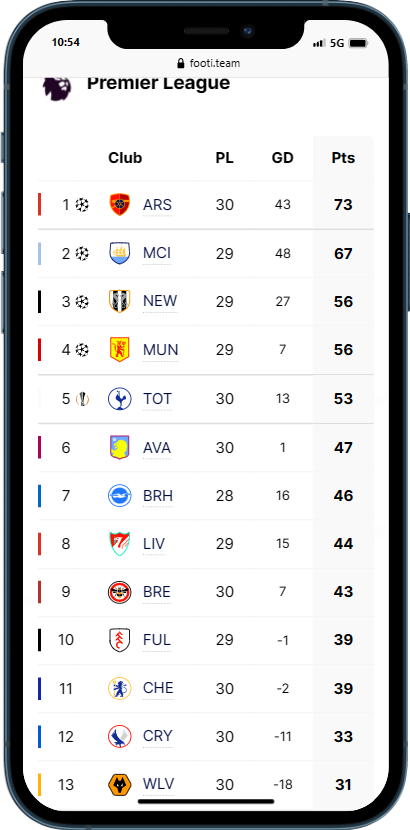410x830 pixels.
Task: Click the Liverpool crest icon
Action: (x=120, y=544)
